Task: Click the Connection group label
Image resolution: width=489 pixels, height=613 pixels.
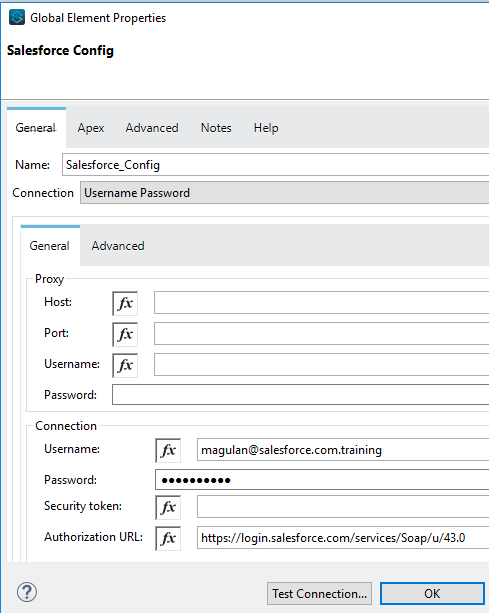Action: (x=66, y=426)
